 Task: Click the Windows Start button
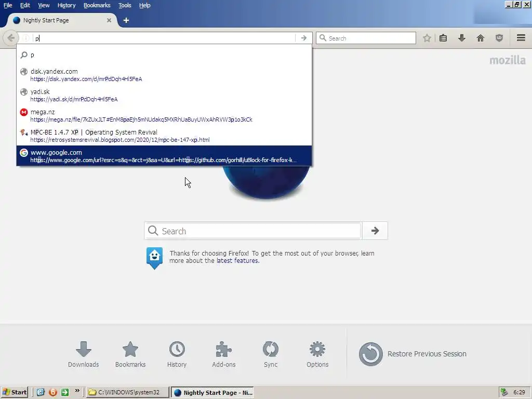point(15,392)
